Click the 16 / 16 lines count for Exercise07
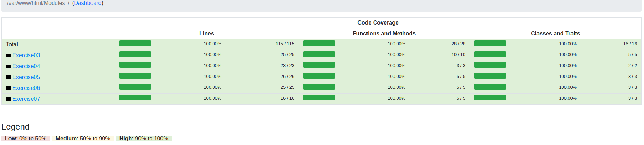 287,98
